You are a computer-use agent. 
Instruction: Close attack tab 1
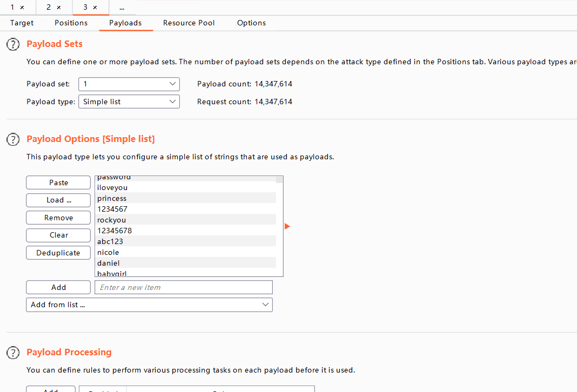pos(22,8)
